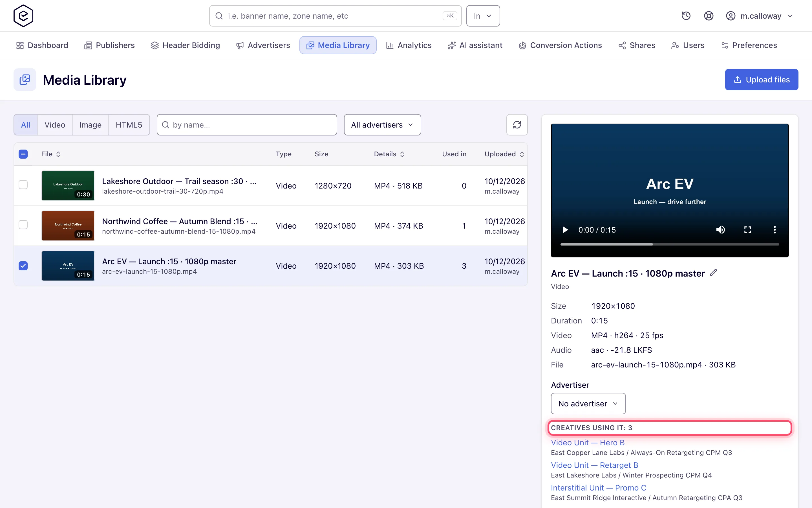Open the Publishers section
The width and height of the screenshot is (812, 508).
(x=109, y=45)
